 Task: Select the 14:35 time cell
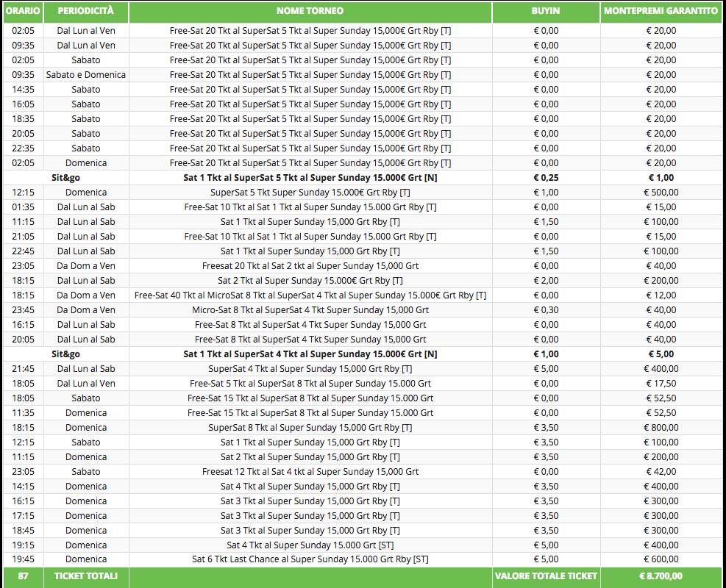23,90
